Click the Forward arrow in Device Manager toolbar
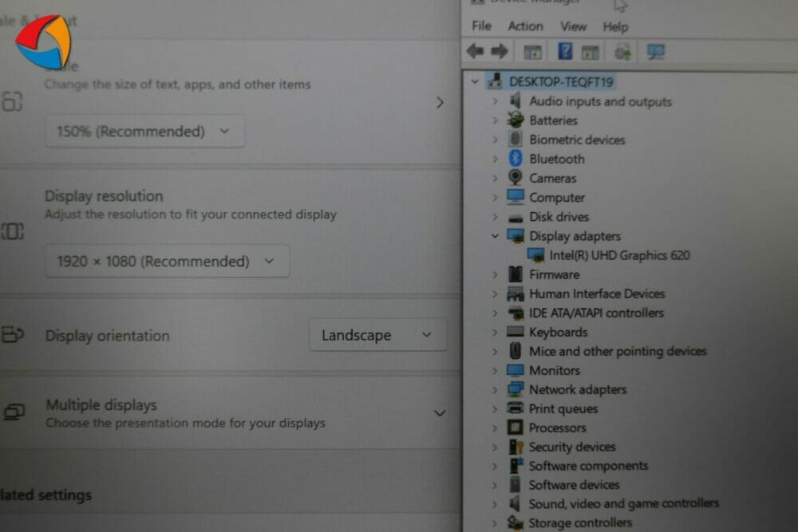Screen dimensions: 798x532 [x=499, y=51]
